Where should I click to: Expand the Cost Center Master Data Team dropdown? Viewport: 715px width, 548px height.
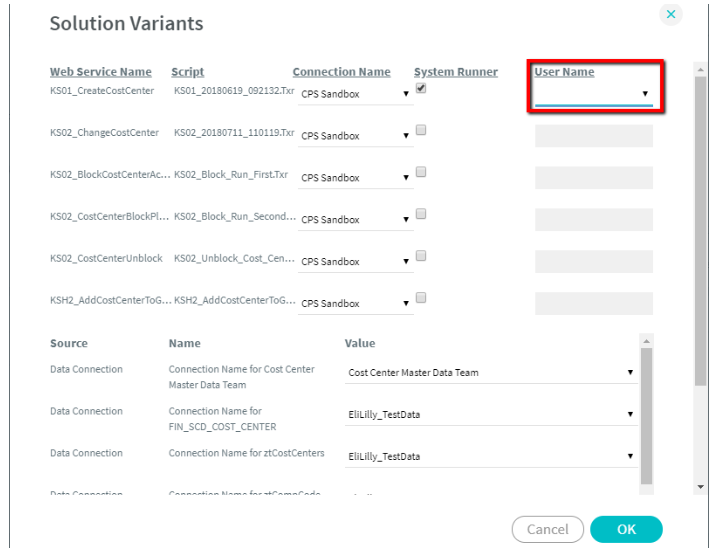click(490, 373)
